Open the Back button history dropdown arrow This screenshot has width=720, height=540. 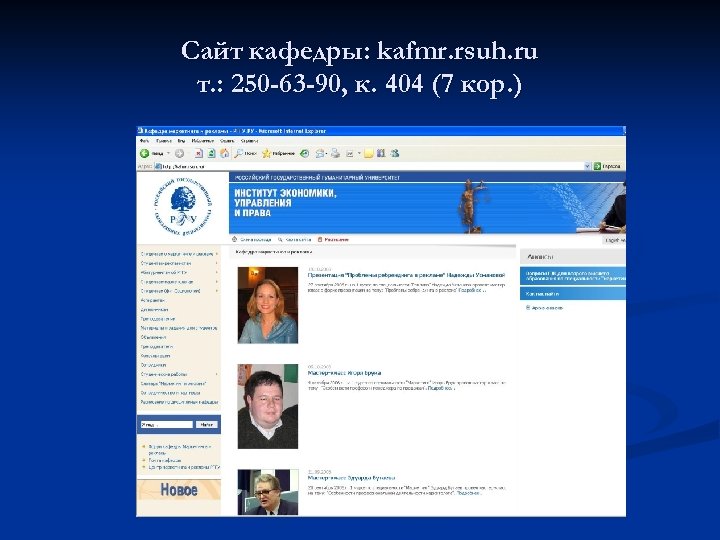coord(169,153)
